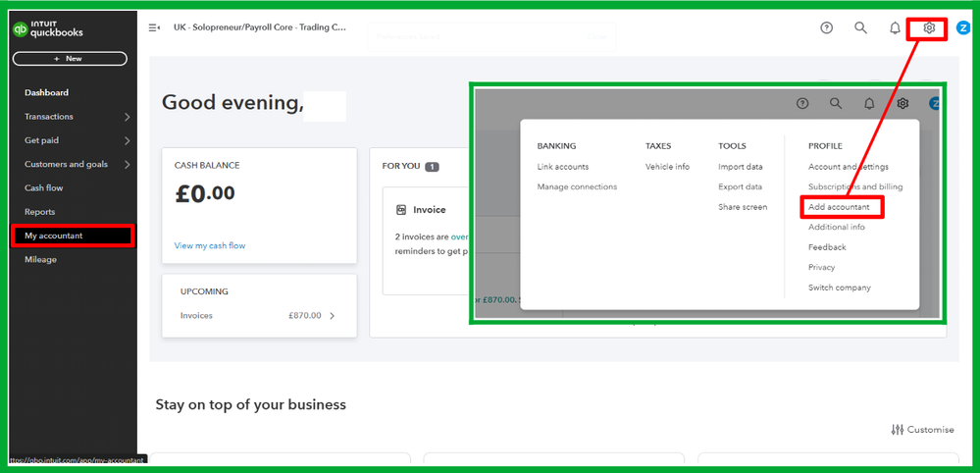Choose Account and settings under Profile

tap(849, 167)
